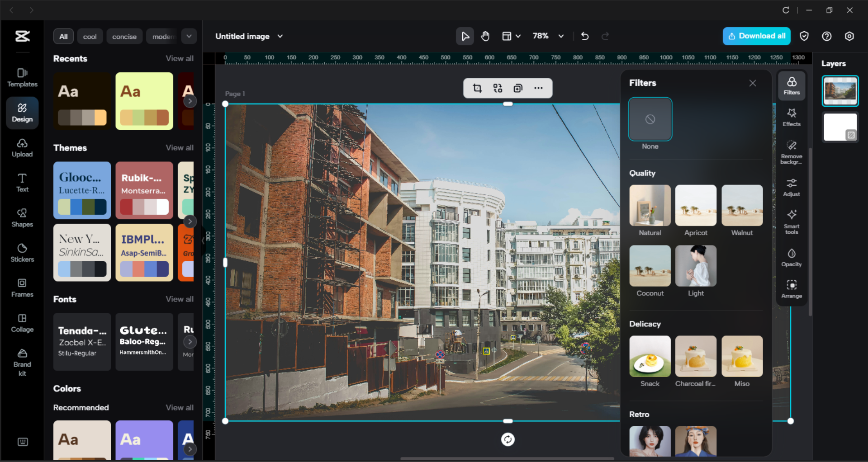The height and width of the screenshot is (462, 868).
Task: Switch to the cool style tab
Action: 90,36
